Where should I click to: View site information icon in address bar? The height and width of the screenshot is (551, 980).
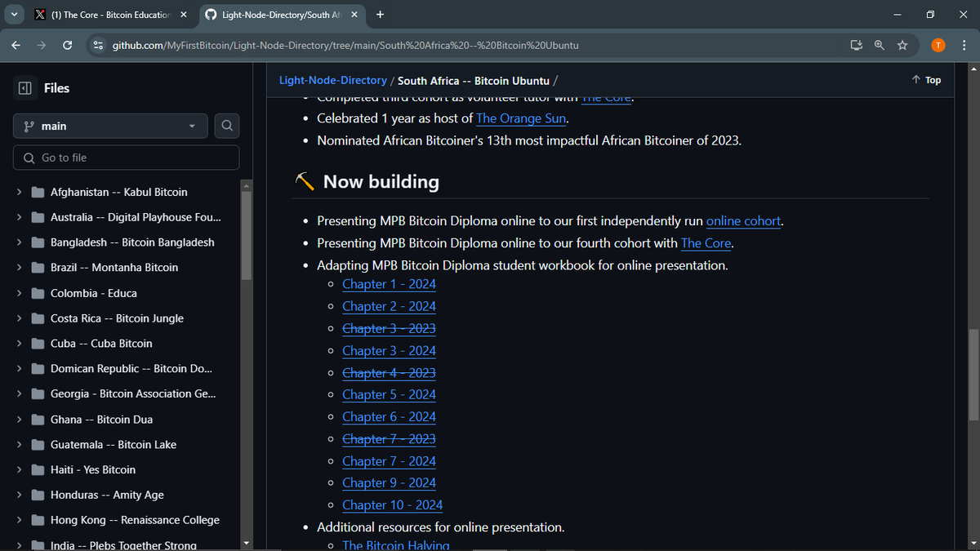(99, 45)
